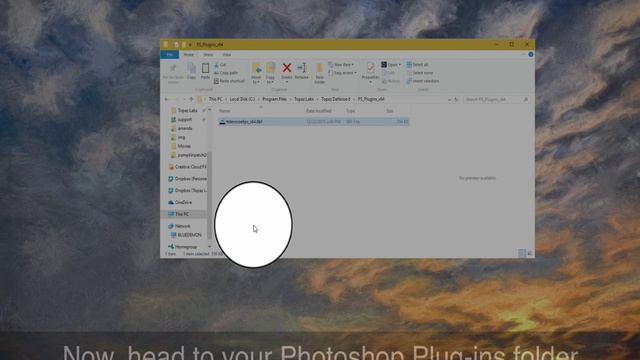Click the New folder icon
The image size is (640, 360).
pos(320,68)
